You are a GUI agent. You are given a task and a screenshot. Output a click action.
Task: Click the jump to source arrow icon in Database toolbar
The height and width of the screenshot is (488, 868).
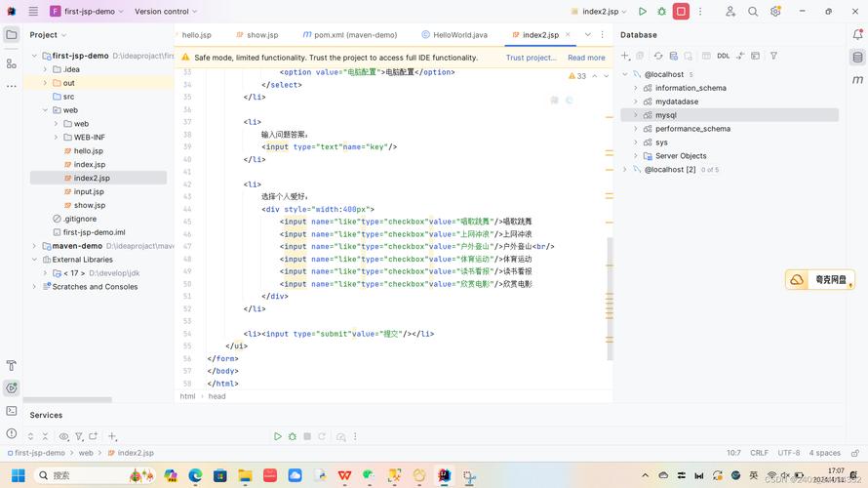740,56
